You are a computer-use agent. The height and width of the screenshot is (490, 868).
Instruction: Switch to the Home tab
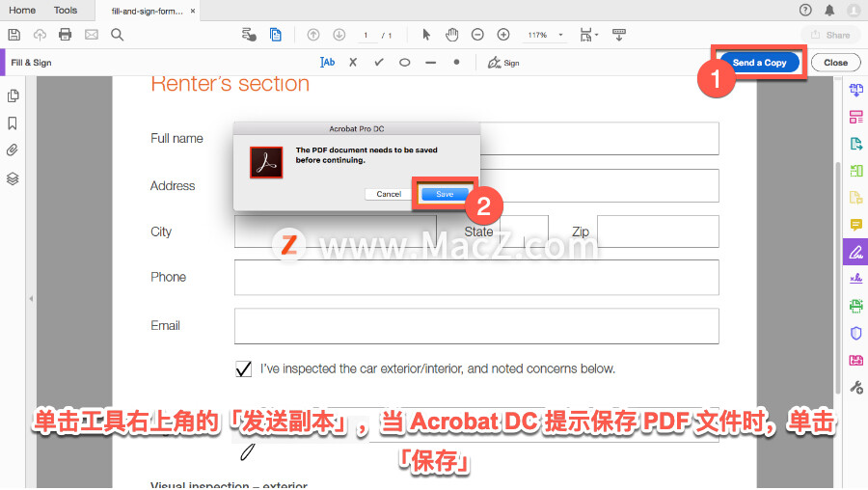[22, 10]
